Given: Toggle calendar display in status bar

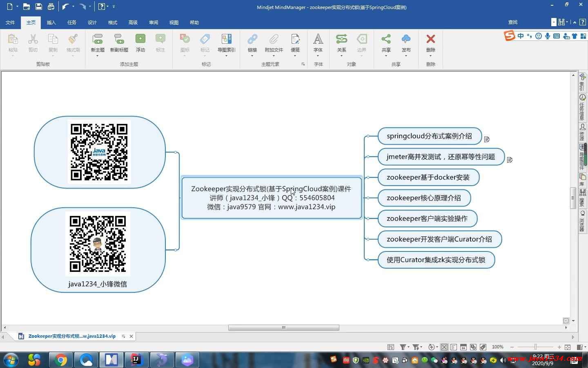Looking at the screenshot, I should coord(463,347).
